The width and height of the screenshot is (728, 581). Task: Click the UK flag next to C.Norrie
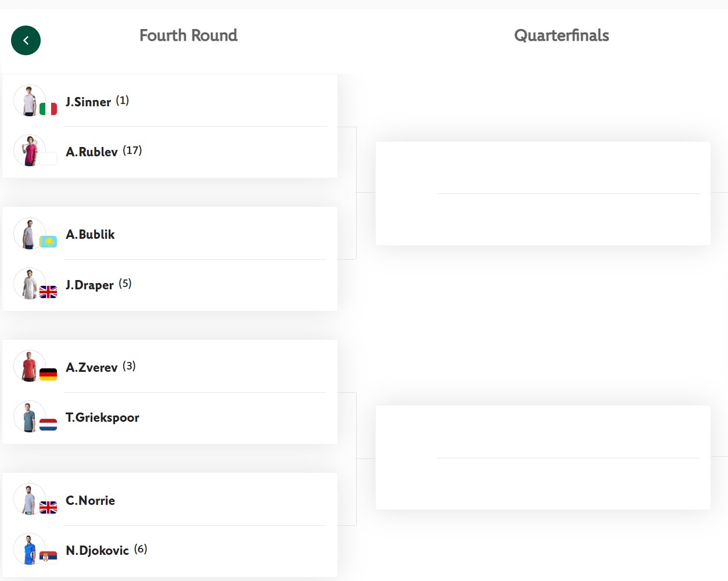click(48, 507)
